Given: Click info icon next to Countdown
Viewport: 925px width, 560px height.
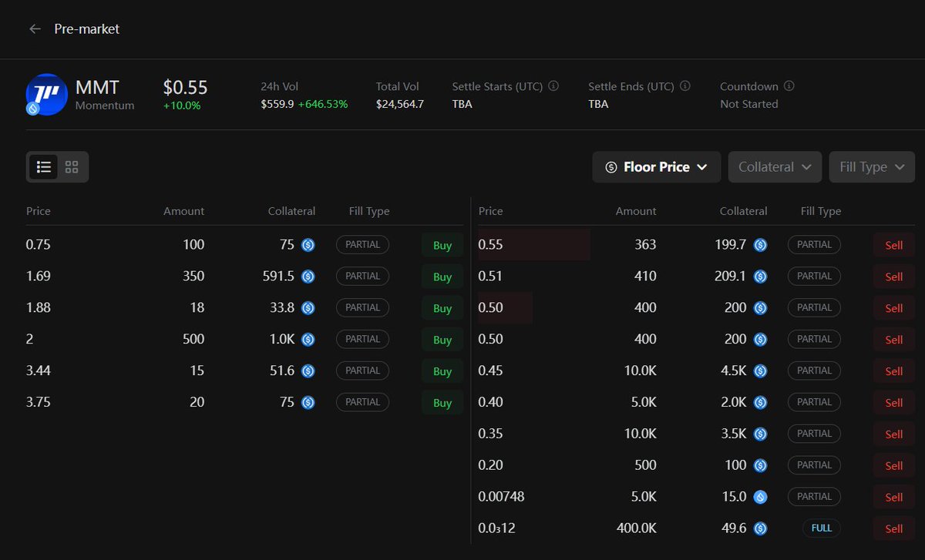Looking at the screenshot, I should tap(789, 86).
